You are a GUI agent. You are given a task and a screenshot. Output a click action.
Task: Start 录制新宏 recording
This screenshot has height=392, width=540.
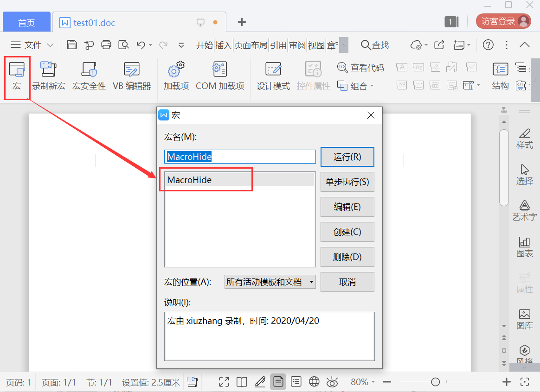[x=49, y=76]
